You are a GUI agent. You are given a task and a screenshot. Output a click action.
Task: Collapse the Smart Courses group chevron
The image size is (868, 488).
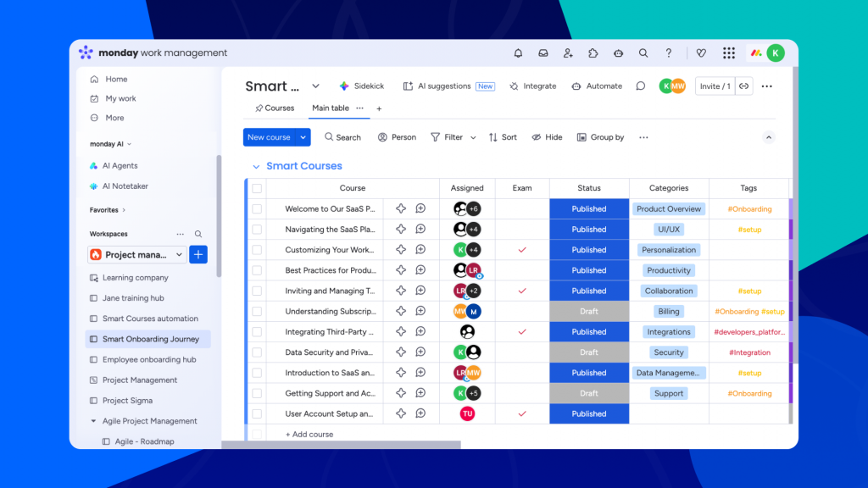[x=255, y=167]
